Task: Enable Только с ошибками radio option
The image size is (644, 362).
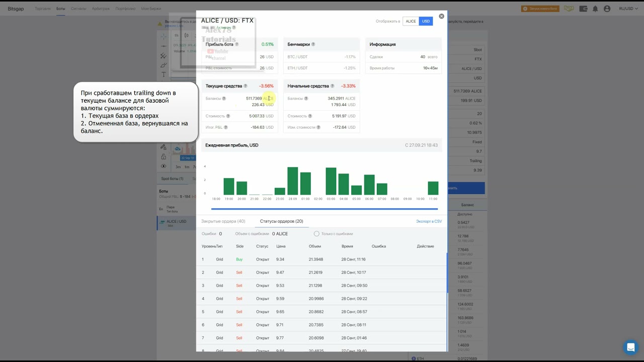Action: [316, 234]
